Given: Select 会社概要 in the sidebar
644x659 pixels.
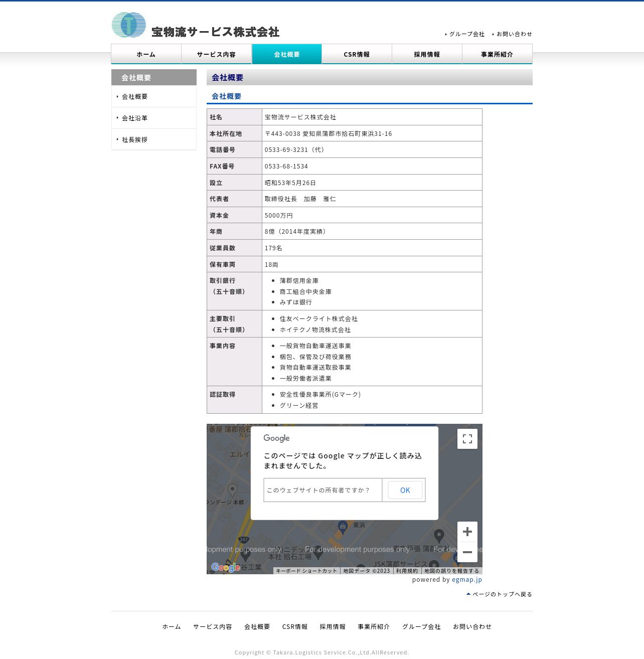Looking at the screenshot, I should pos(154,96).
